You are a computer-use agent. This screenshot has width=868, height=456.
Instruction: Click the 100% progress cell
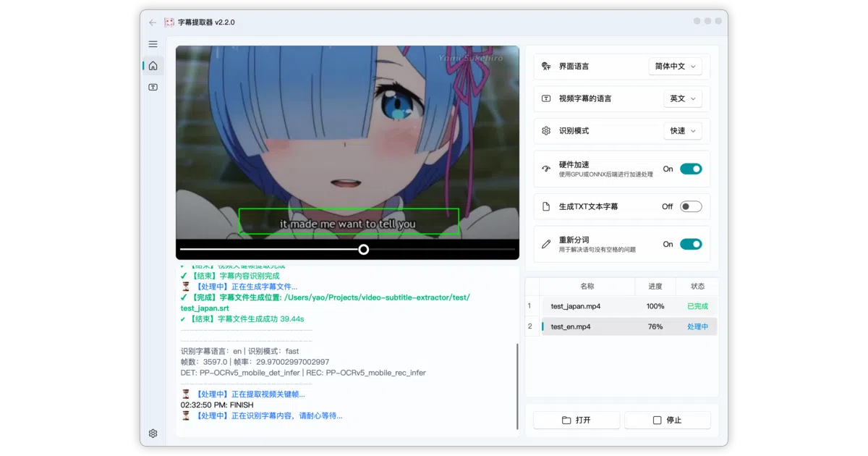coord(655,306)
